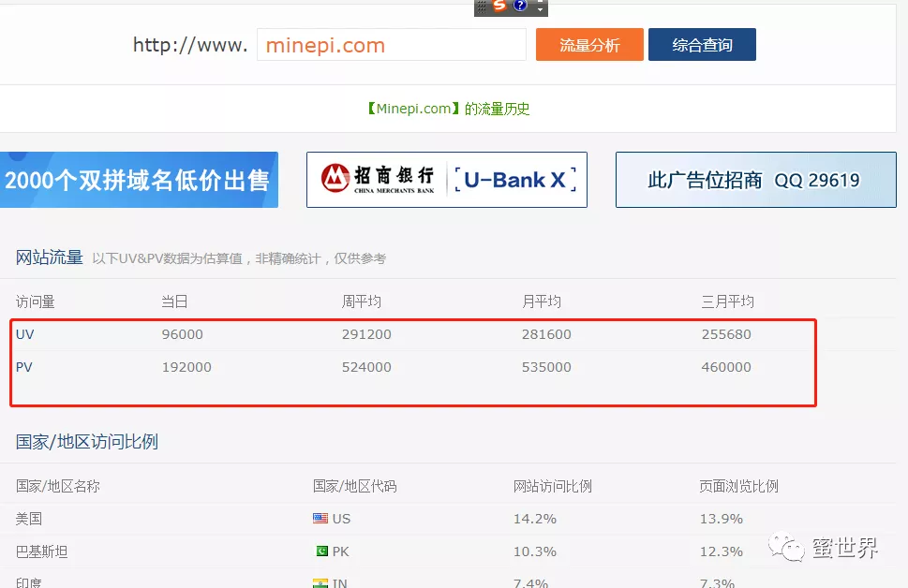Click the 周平均 column header

pos(362,301)
